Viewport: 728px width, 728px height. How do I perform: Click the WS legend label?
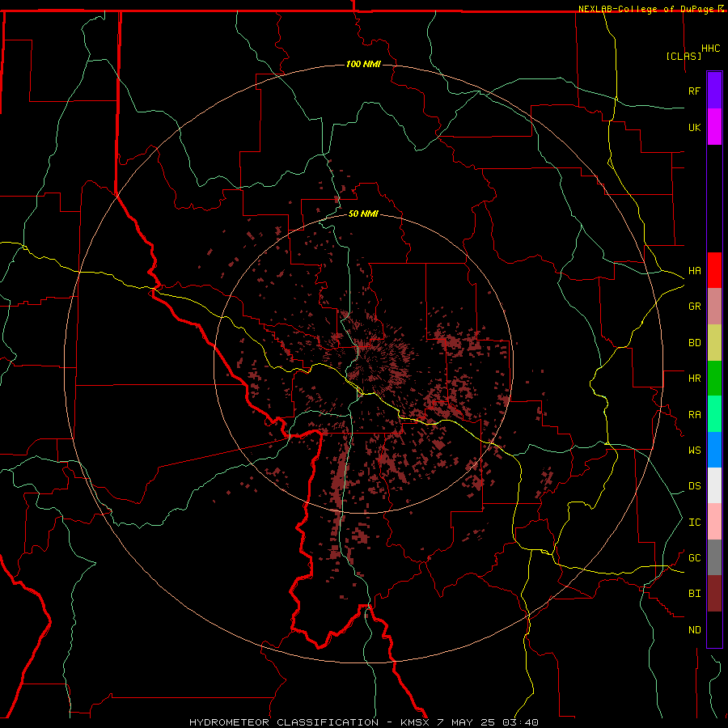(694, 450)
